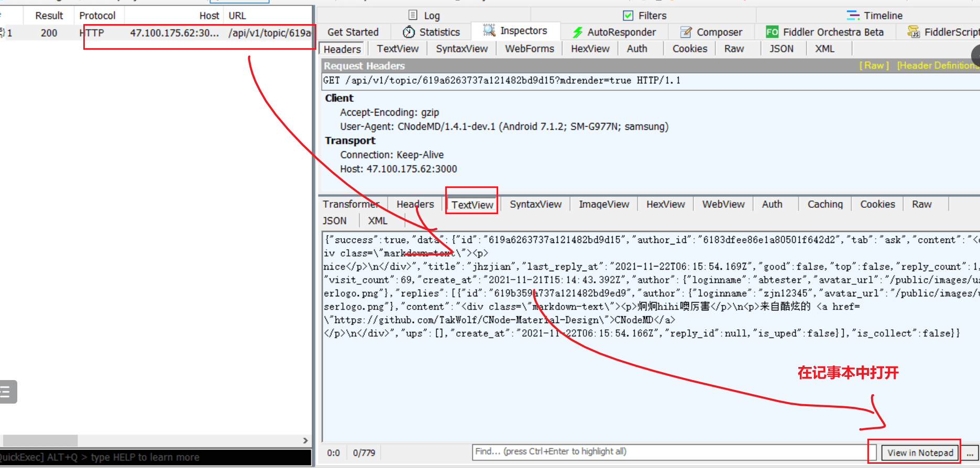Open response HexView tab

[665, 204]
